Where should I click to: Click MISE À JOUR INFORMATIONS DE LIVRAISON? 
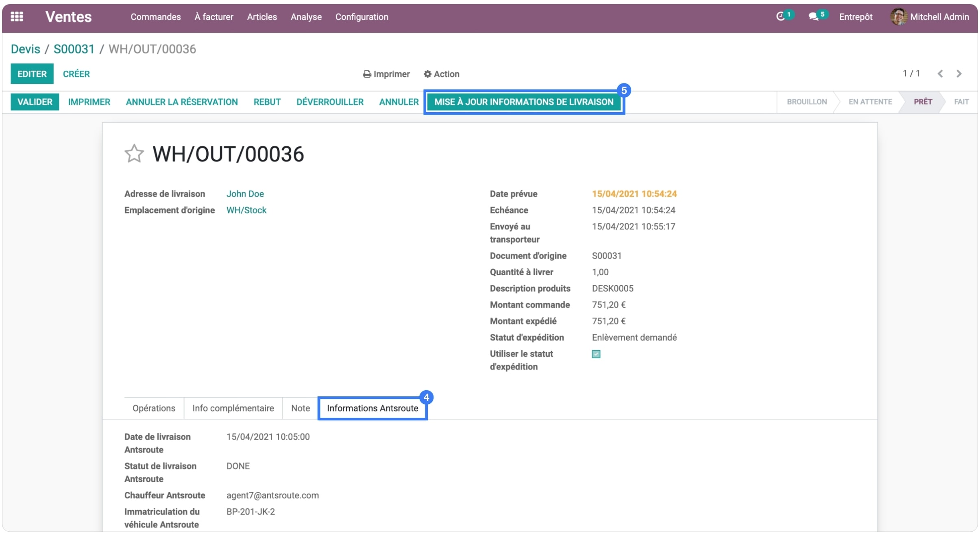[524, 102]
